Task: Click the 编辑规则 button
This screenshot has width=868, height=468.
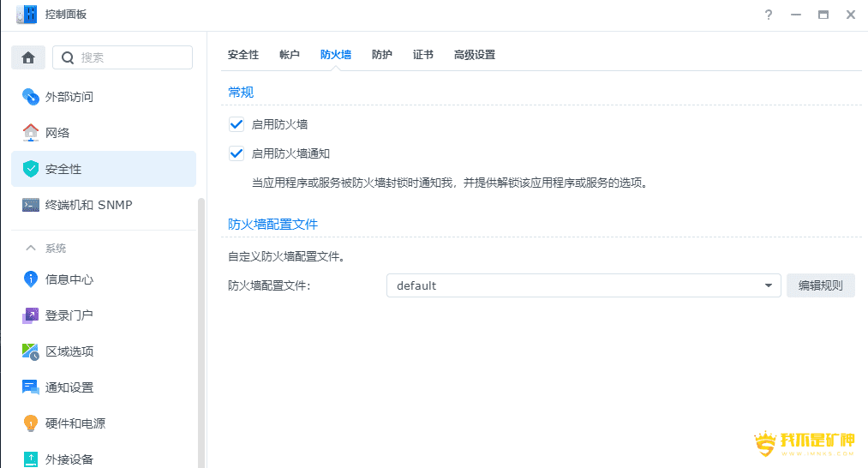Action: click(820, 285)
